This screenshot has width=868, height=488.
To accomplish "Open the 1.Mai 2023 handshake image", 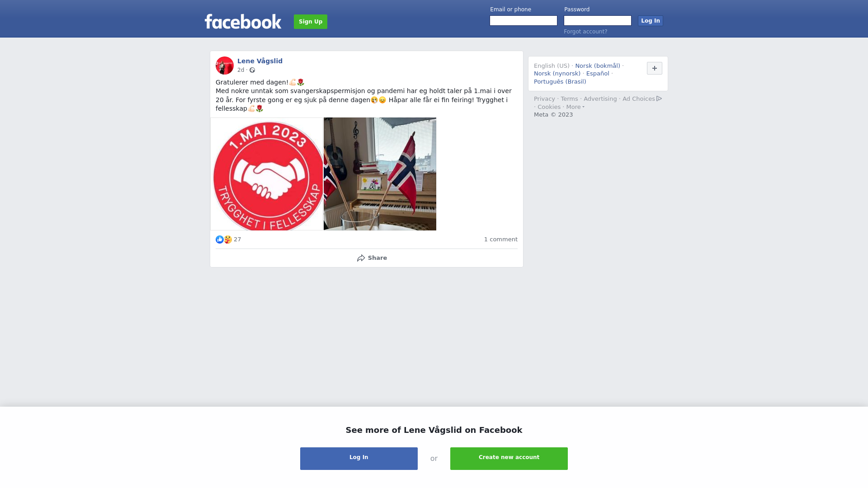I will 267,174.
